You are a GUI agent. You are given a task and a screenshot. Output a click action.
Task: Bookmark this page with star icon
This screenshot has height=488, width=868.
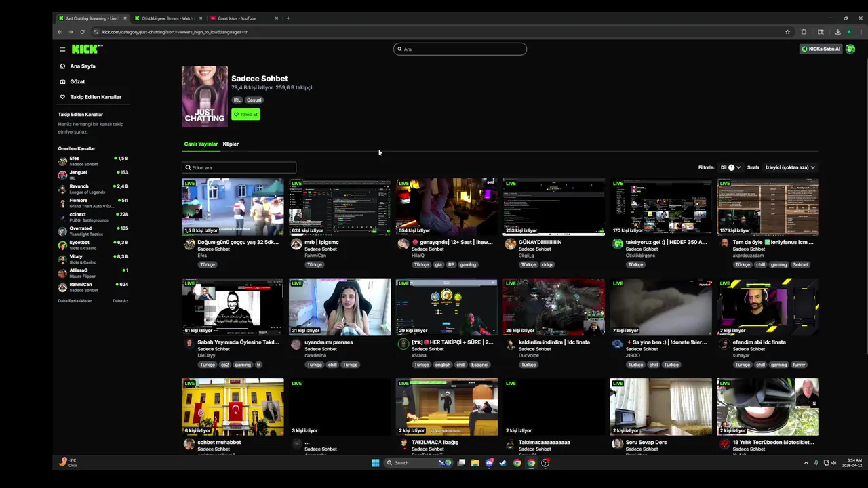point(787,32)
